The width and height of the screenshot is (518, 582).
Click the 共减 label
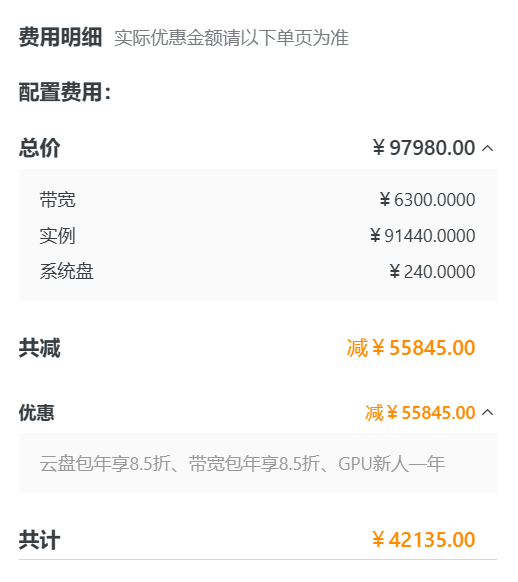click(x=39, y=348)
